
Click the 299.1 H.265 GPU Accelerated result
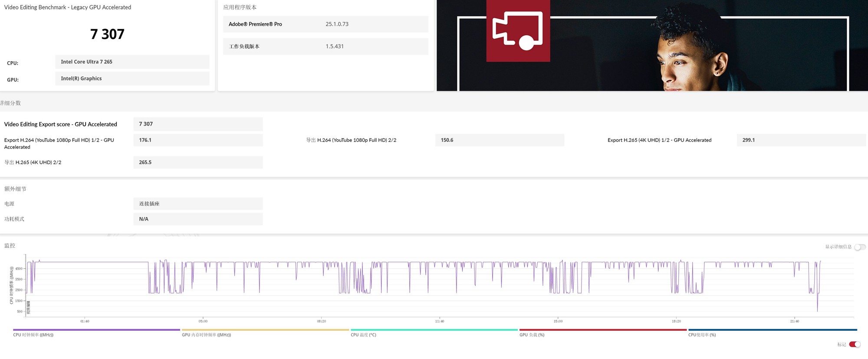801,140
